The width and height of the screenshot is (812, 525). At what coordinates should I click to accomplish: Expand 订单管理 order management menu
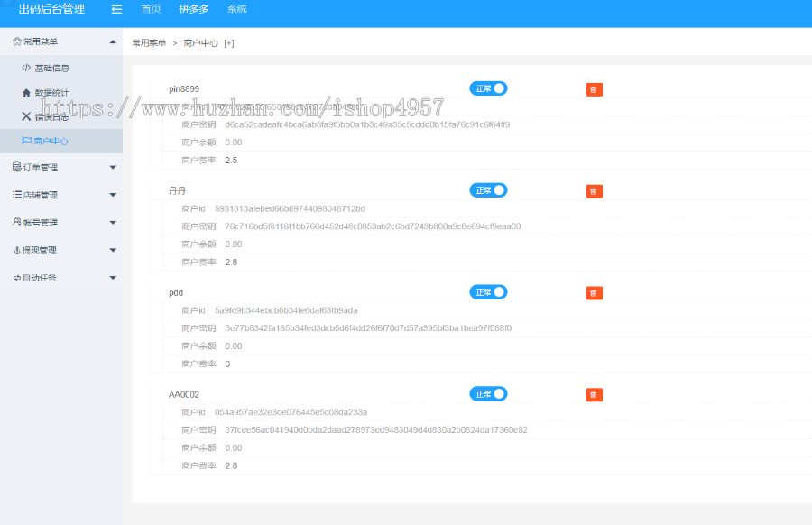click(60, 167)
